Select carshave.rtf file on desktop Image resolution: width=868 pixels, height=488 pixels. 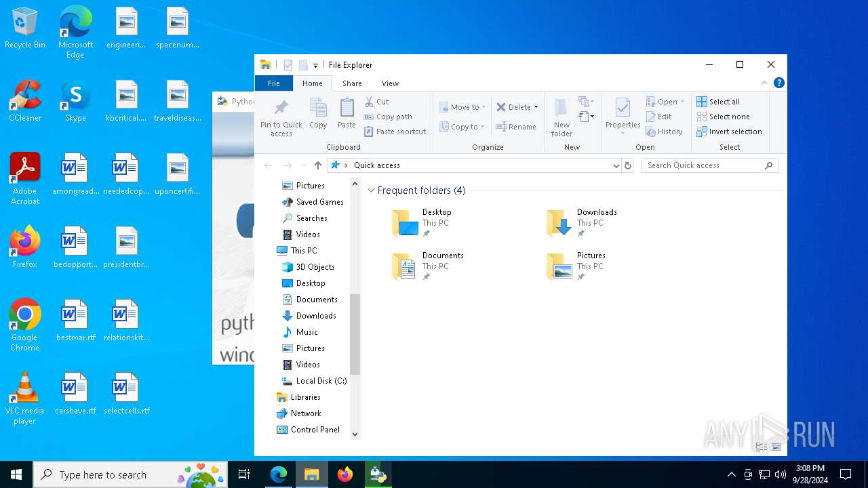(75, 393)
